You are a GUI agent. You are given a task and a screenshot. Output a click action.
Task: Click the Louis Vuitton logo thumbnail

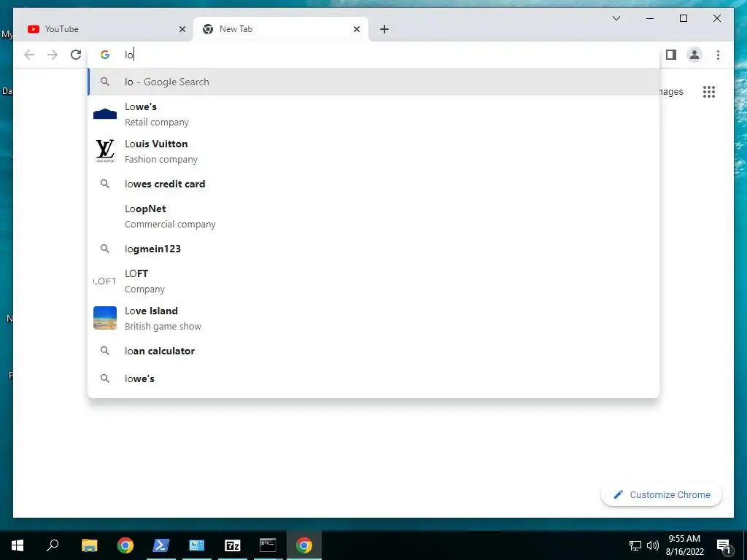(x=105, y=151)
